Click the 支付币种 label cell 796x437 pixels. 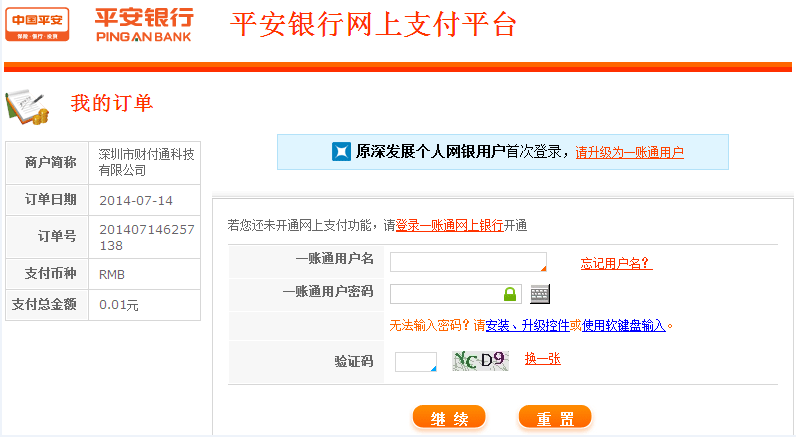click(47, 274)
